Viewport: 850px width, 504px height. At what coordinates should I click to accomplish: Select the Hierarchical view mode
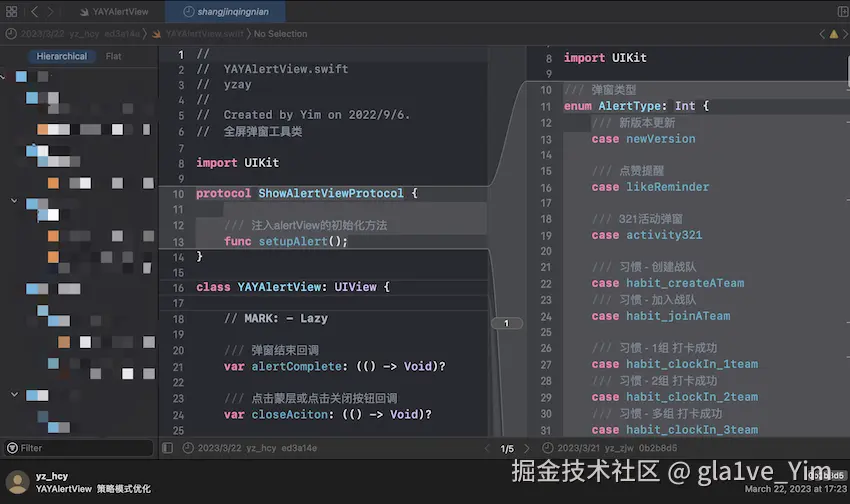tap(61, 56)
